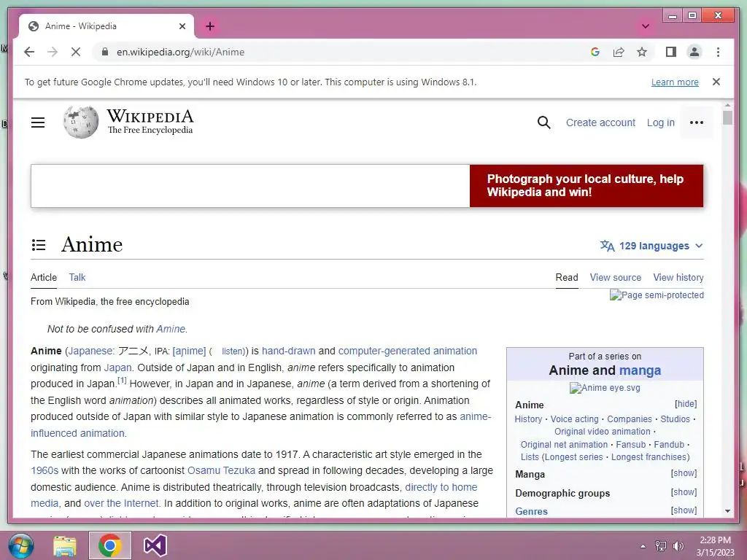Open the Osamu Tezuka link

(221, 470)
